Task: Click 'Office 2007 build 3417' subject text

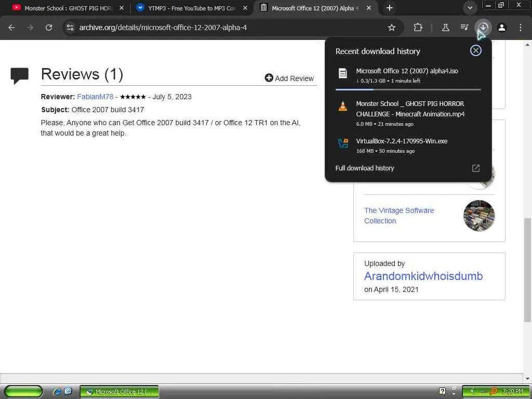Action: tap(108, 110)
